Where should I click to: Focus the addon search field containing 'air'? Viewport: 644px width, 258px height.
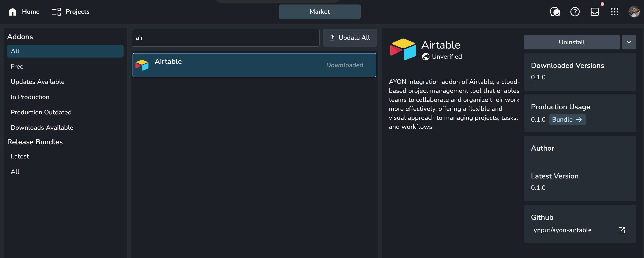[226, 38]
